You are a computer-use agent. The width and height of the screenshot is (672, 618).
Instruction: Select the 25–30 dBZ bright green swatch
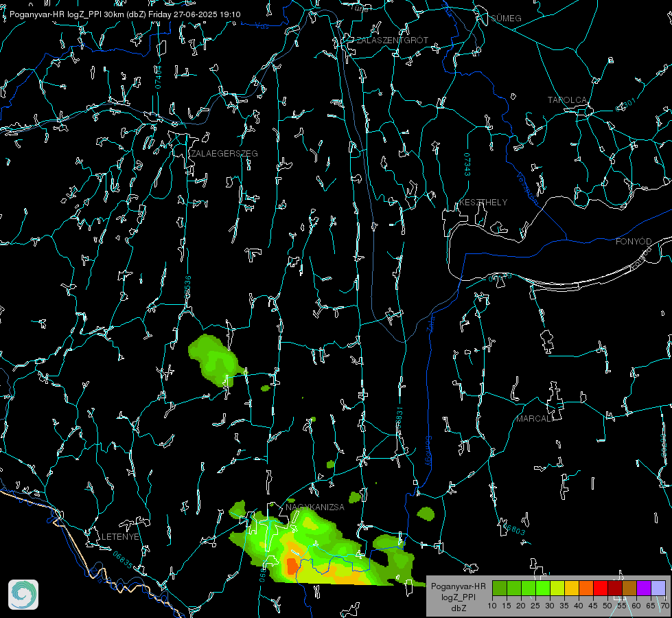[543, 588]
